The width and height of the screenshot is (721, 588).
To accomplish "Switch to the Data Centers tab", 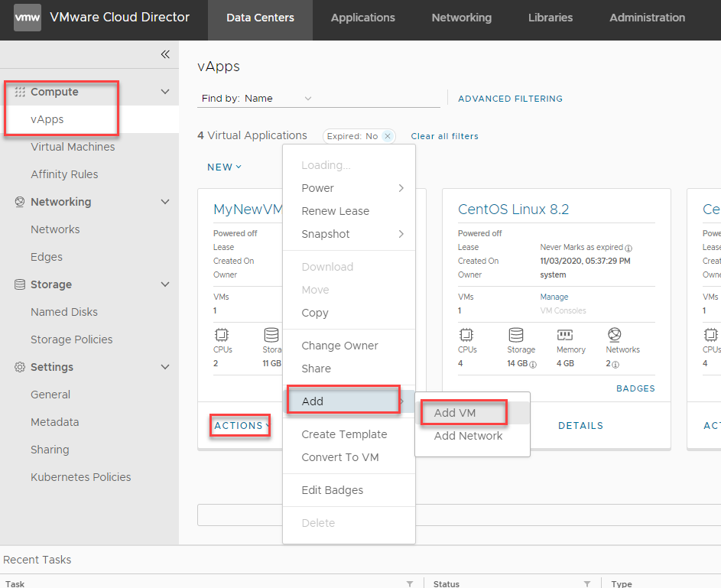I will (260, 18).
